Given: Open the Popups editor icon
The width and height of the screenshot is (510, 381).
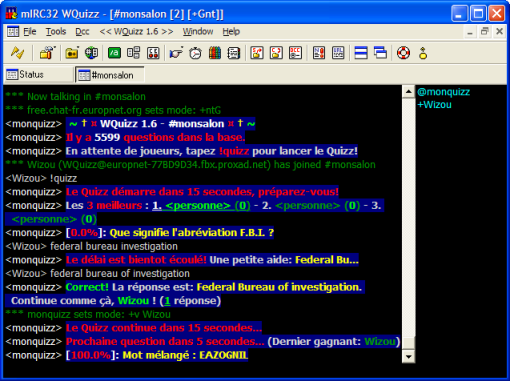Looking at the screenshot, I should coord(133,53).
